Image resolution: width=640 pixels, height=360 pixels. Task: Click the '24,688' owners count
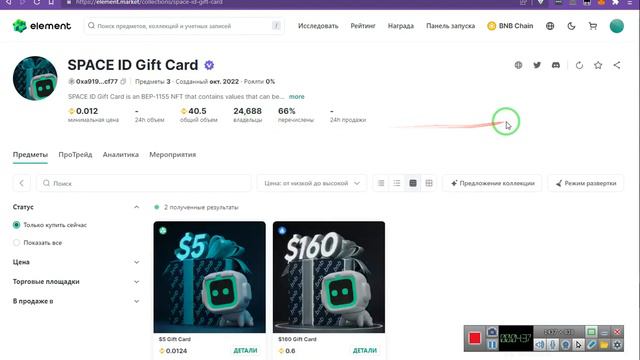pos(247,111)
